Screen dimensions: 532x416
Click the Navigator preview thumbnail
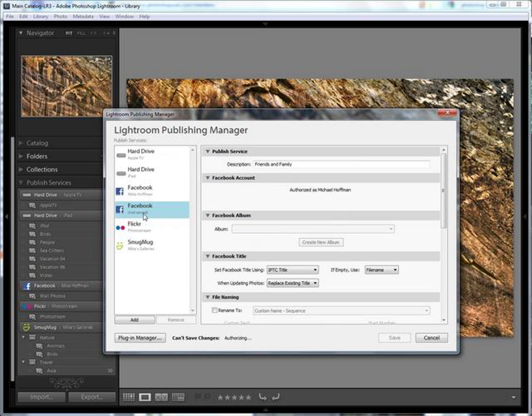pyautogui.click(x=66, y=86)
